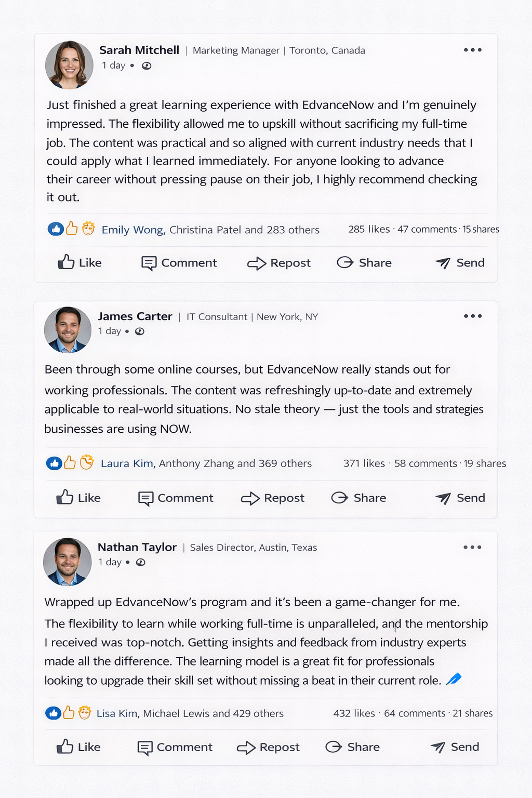The height and width of the screenshot is (798, 532).
Task: Show 58 comments on James's post
Action: [425, 463]
